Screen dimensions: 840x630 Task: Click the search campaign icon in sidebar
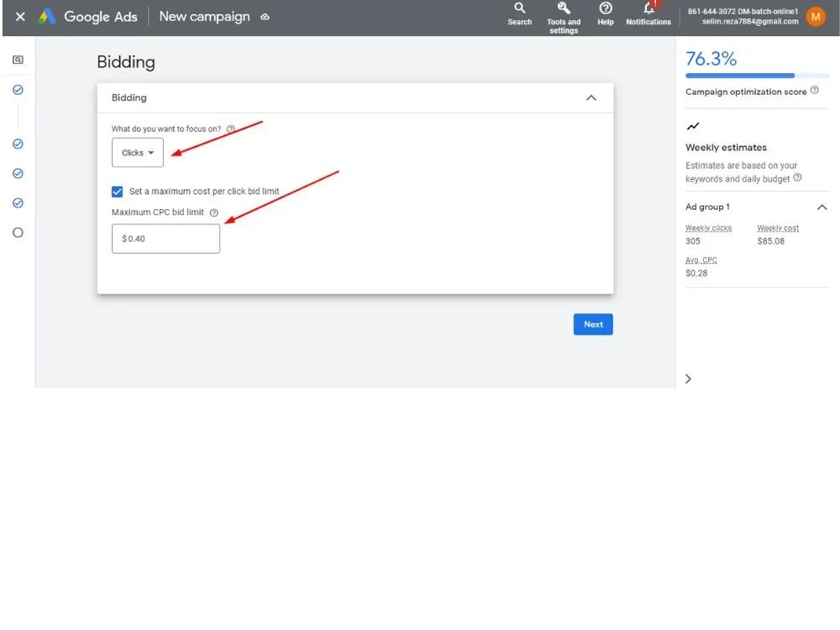(18, 60)
